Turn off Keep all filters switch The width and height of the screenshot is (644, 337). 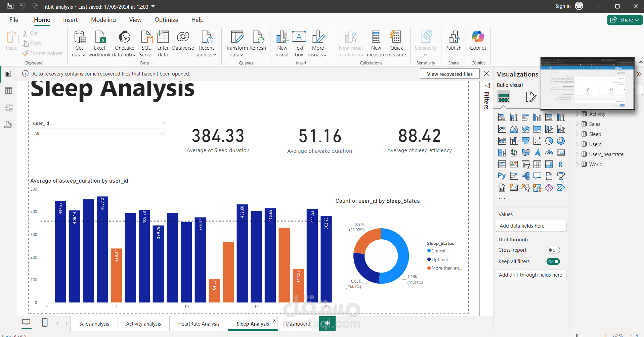pyautogui.click(x=553, y=261)
